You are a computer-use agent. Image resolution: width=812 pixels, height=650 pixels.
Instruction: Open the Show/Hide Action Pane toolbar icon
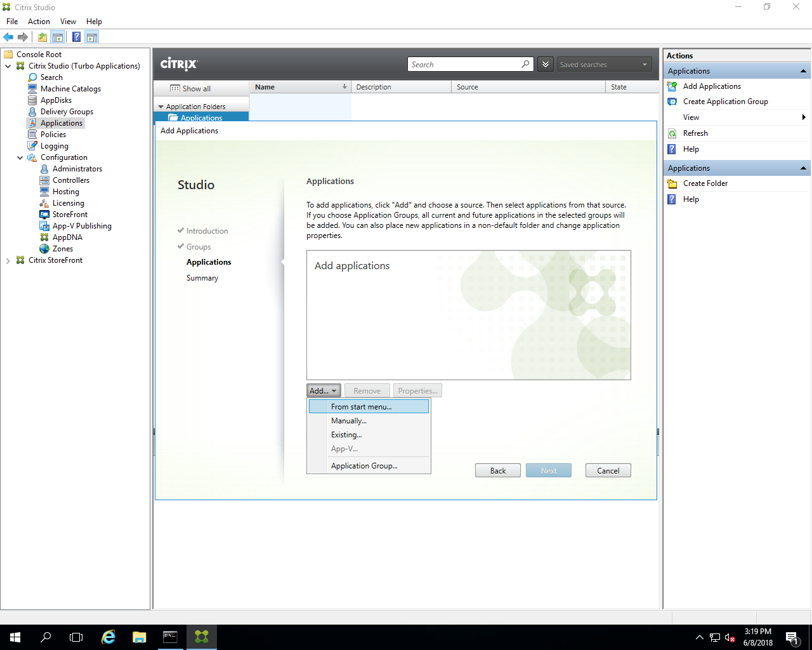(x=91, y=37)
